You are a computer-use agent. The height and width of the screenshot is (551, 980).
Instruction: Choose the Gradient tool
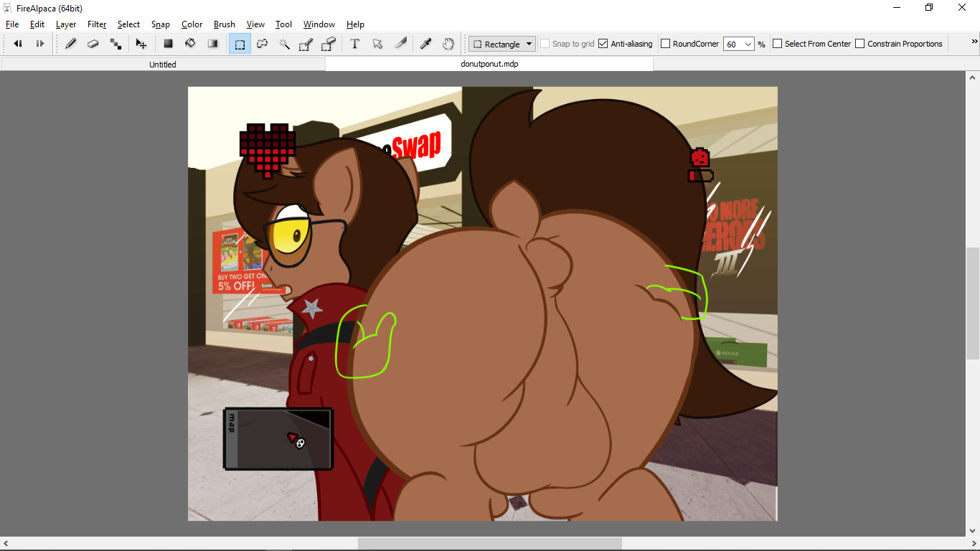click(x=212, y=44)
